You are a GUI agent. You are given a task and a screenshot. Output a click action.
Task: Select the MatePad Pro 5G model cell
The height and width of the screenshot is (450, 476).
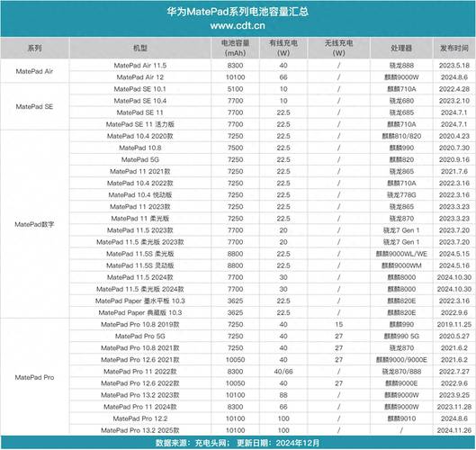tap(140, 337)
